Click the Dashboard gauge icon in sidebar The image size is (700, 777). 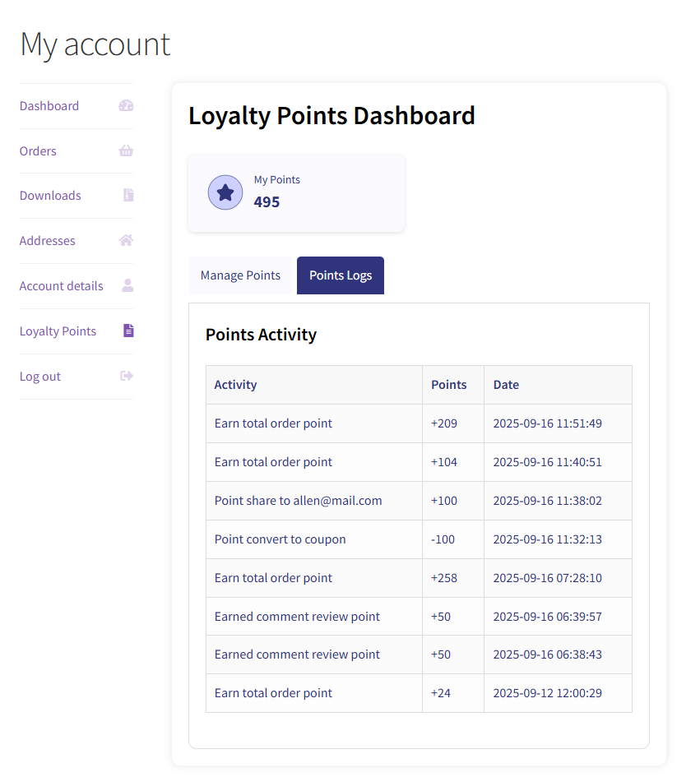(126, 105)
